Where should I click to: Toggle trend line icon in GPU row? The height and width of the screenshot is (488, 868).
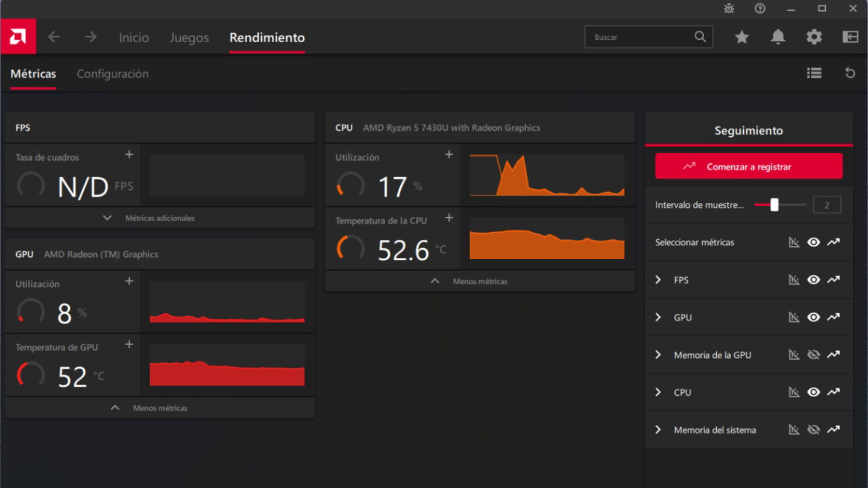[x=833, y=317]
